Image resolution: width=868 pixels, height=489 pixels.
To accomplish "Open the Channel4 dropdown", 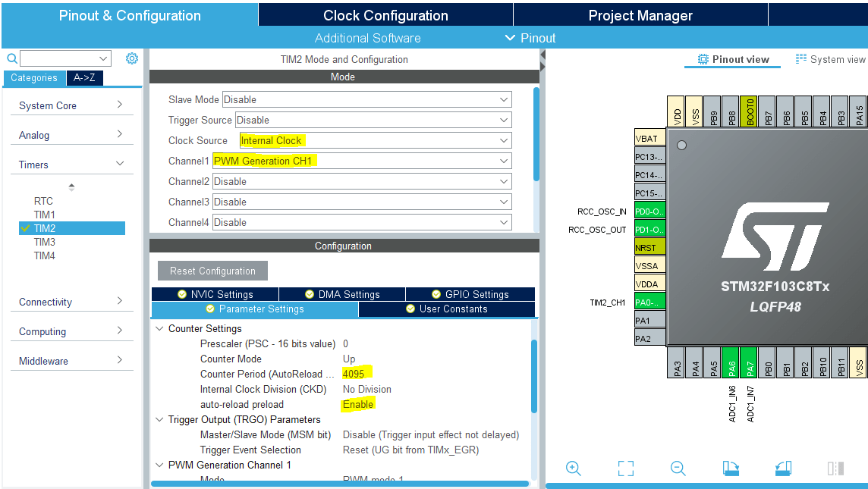I will tap(362, 222).
